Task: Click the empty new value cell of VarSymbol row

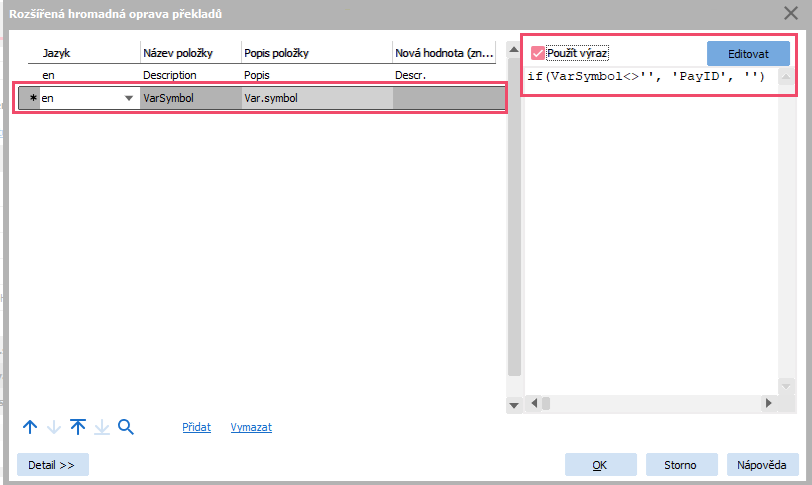Action: click(x=448, y=98)
